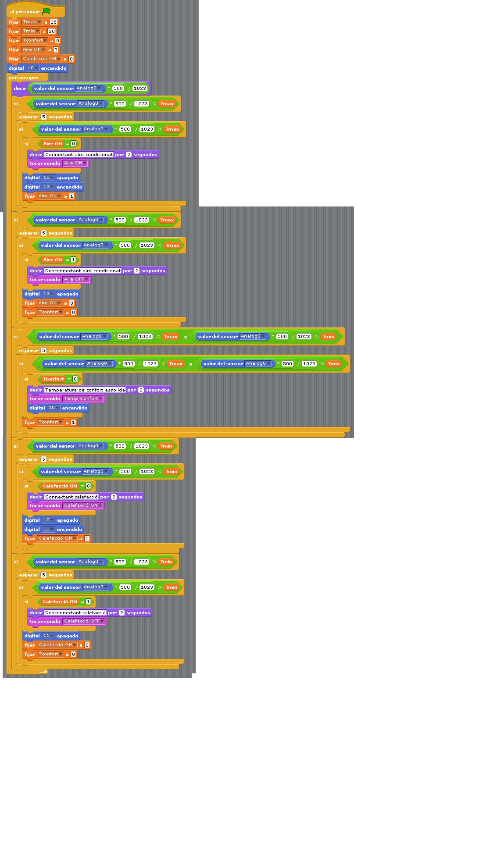Image resolution: width=479 pixels, height=868 pixels.
Task: Open the pin dropdown on 'digital 11 encendido'
Action: pos(52,529)
